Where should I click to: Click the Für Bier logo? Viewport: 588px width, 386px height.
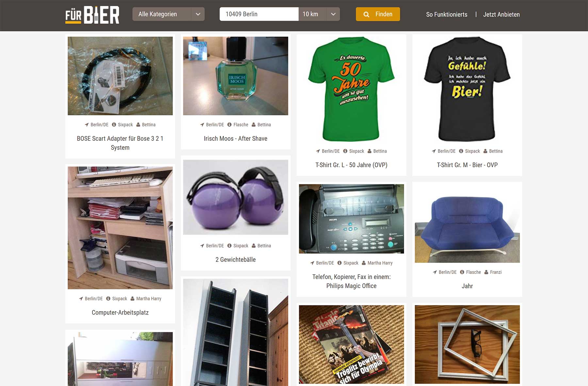(92, 15)
